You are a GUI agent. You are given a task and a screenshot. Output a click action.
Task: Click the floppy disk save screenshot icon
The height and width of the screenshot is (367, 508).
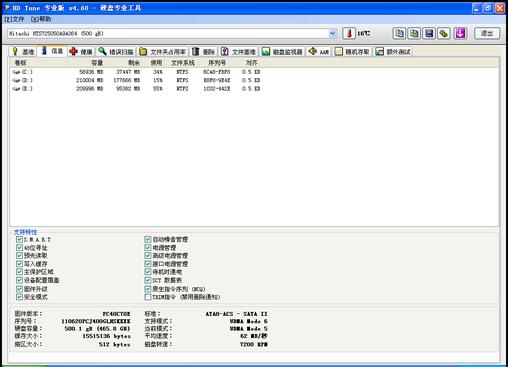point(429,33)
